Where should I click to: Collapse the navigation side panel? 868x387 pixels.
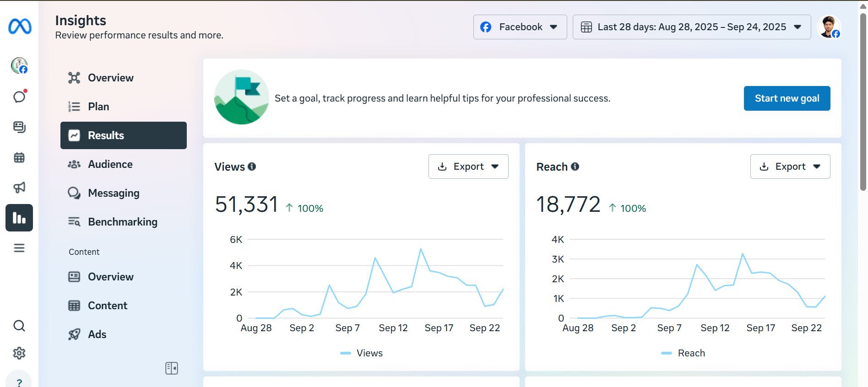[x=172, y=368]
